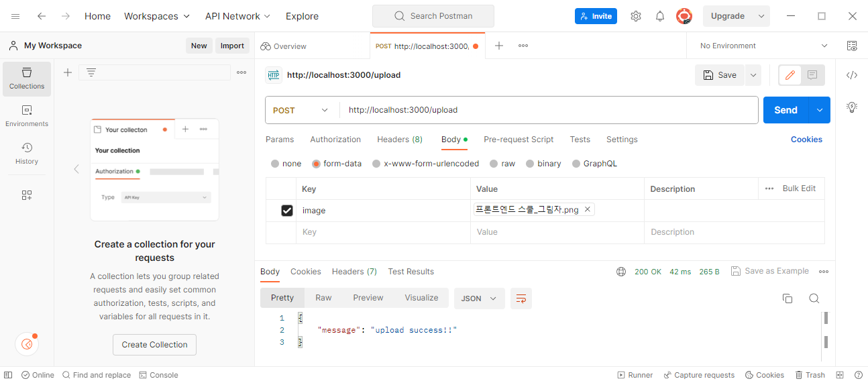Switch to the Tests tab
868x383 pixels.
(580, 140)
